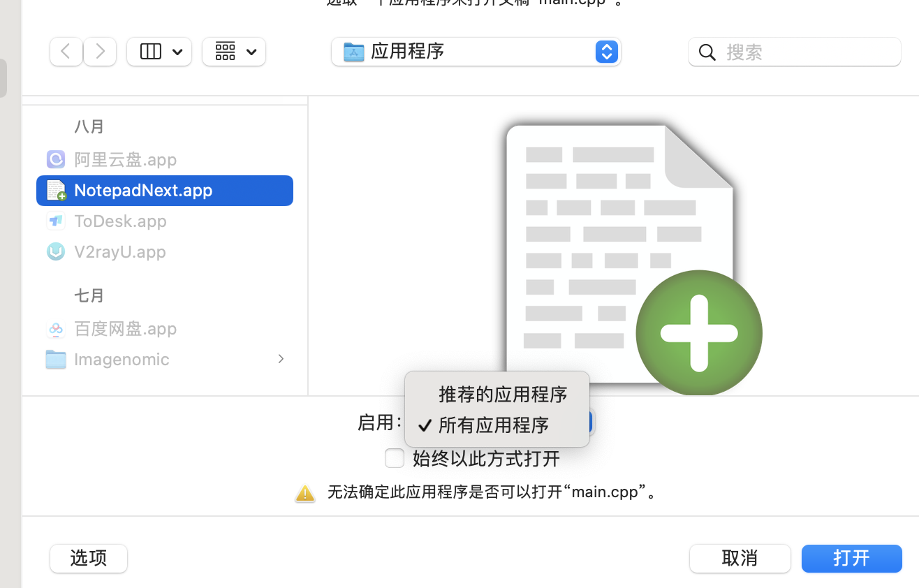
Task: Choose 推荐的应用程序 filter option
Action: tap(503, 395)
